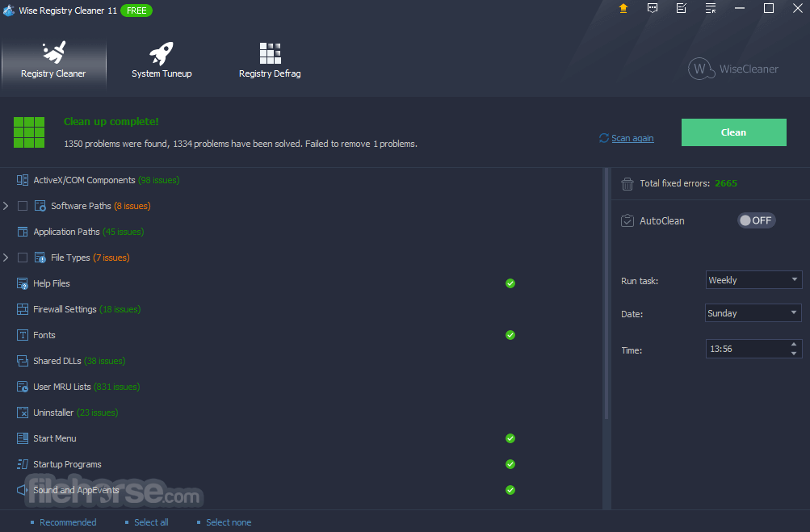Select the User MRU Lists row text

(86, 387)
